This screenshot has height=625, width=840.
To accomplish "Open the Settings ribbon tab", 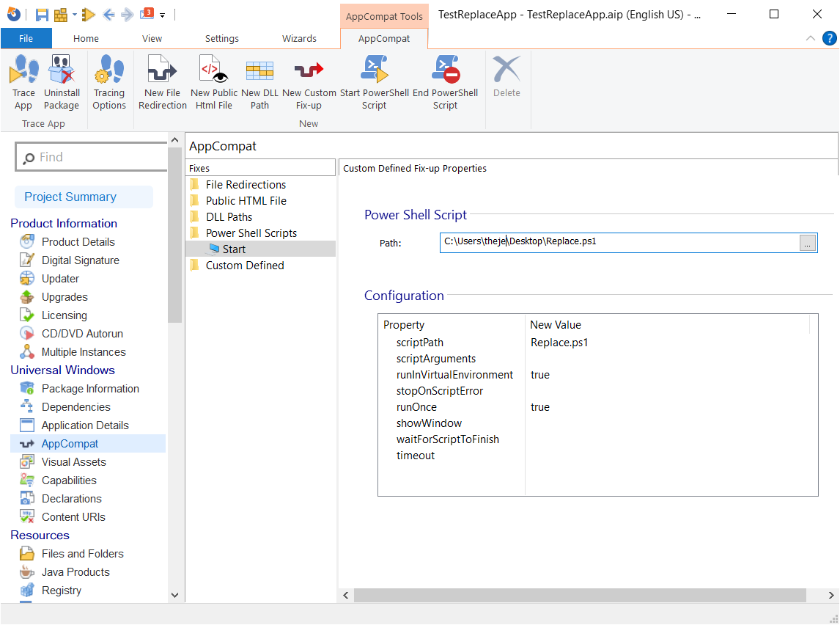I will pyautogui.click(x=221, y=39).
